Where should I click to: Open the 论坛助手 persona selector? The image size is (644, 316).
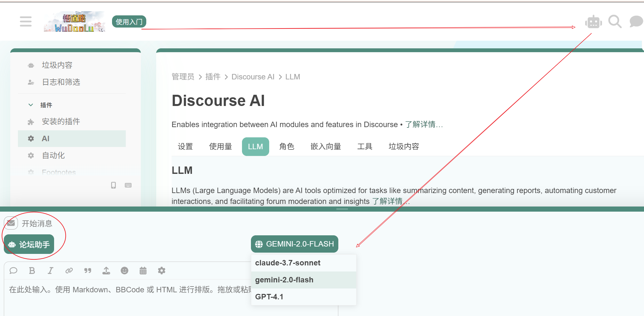coord(29,245)
